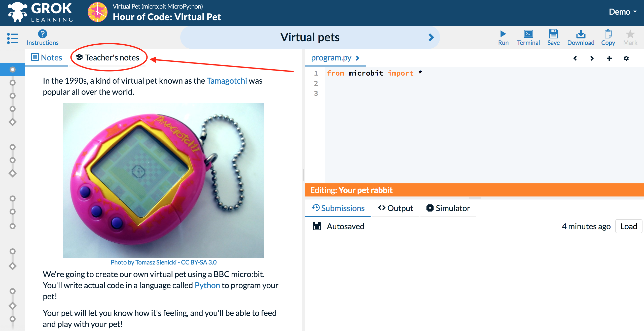Copy the current program
This screenshot has width=644, height=331.
pyautogui.click(x=608, y=37)
